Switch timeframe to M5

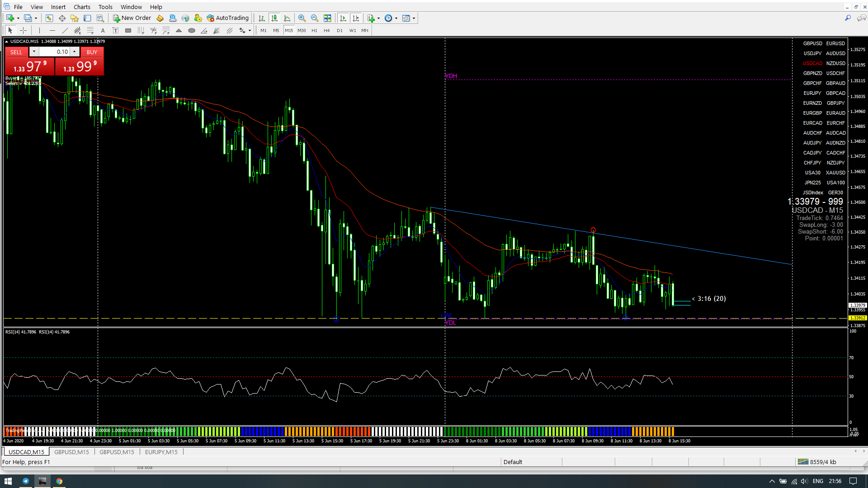pos(276,30)
